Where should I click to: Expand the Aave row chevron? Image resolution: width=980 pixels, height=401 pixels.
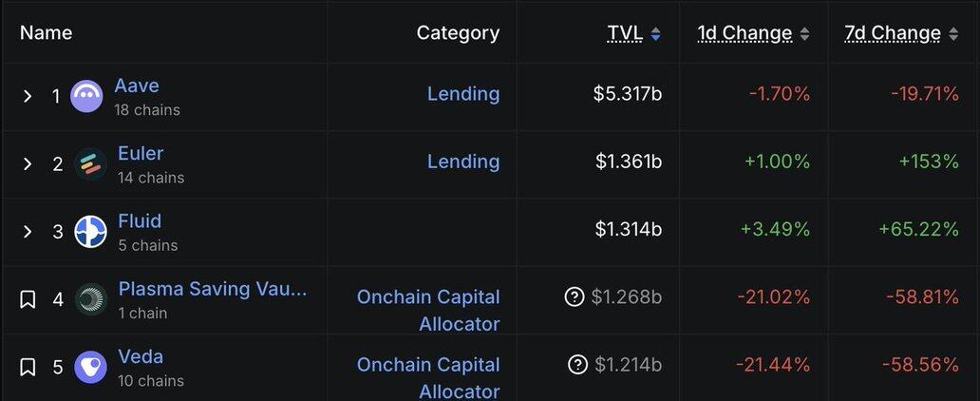point(28,96)
